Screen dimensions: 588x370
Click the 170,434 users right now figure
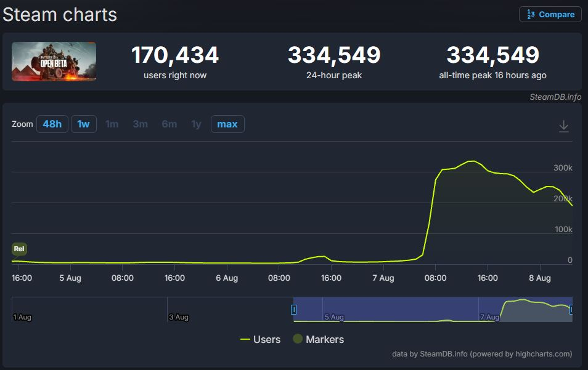point(175,55)
